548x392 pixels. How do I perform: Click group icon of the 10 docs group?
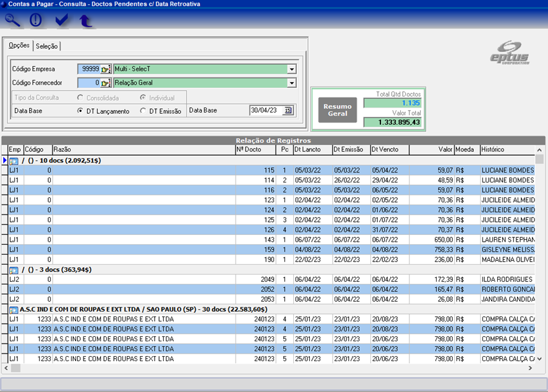click(x=14, y=161)
